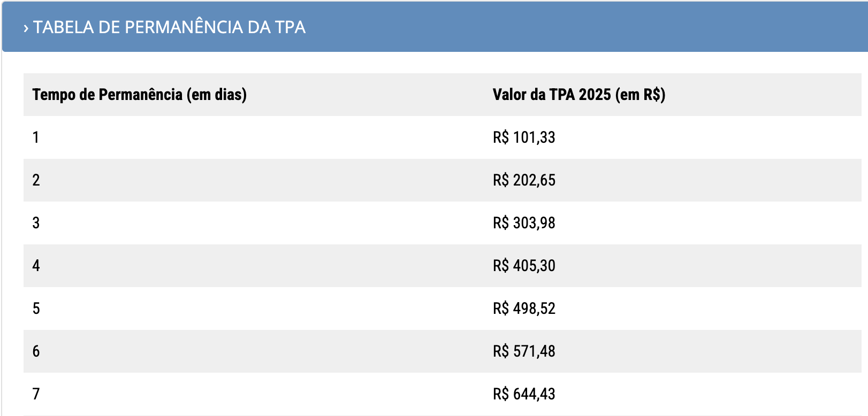Select the 3-day permanence cell
Viewport: 868px width, 416px height.
[x=36, y=223]
